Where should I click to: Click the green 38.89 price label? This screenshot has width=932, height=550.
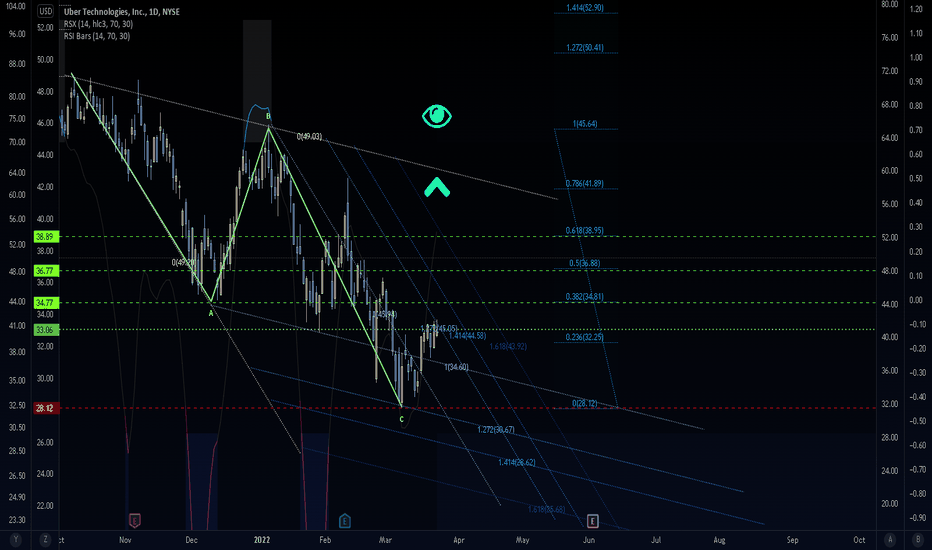point(46,237)
